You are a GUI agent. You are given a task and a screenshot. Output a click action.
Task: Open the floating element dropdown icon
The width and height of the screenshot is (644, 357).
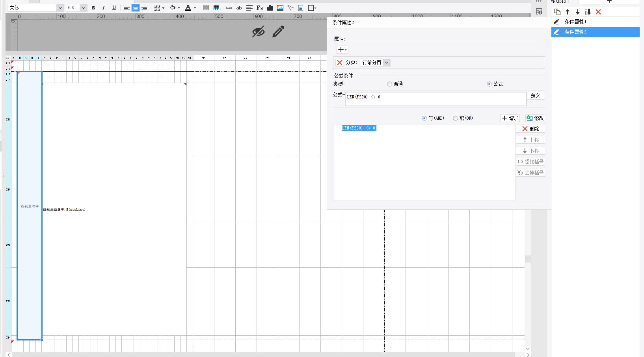pos(312,8)
